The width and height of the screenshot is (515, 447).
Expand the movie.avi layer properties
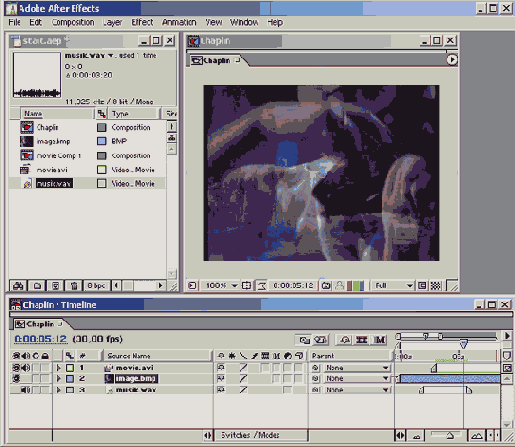(x=59, y=368)
